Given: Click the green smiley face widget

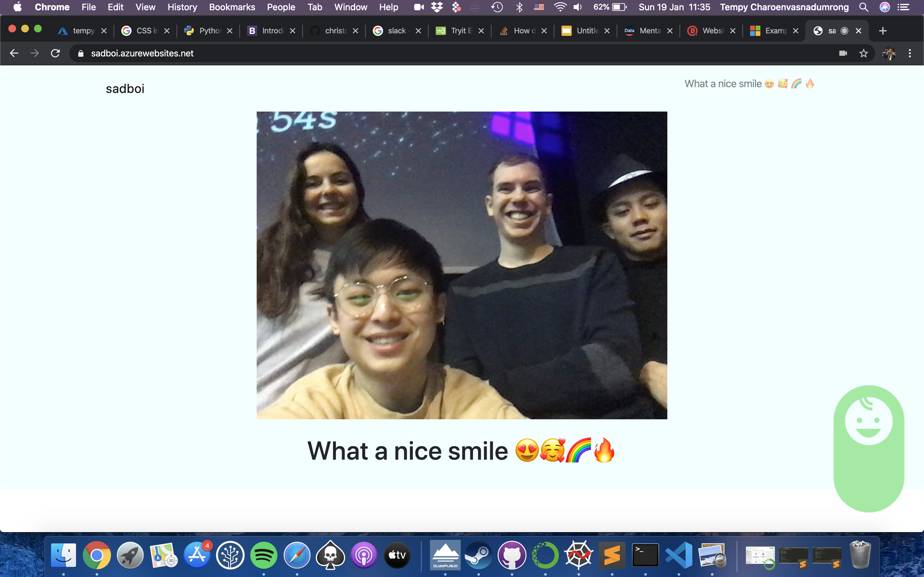Looking at the screenshot, I should point(868,421).
